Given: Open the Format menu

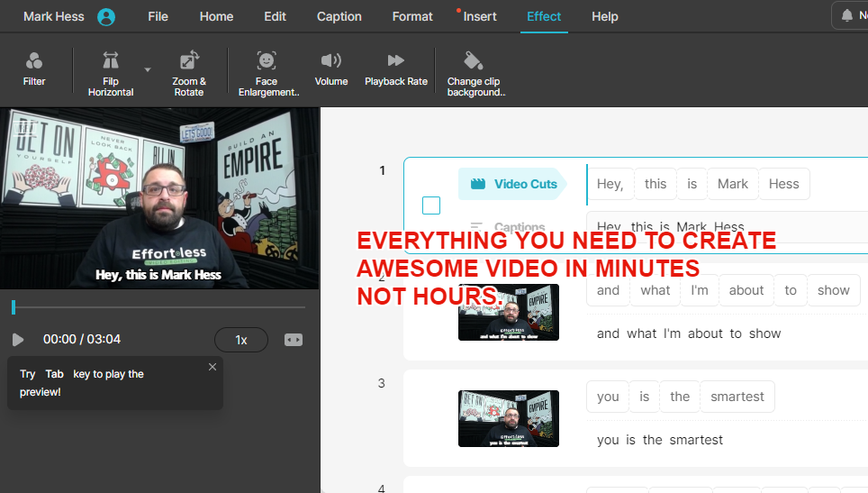Looking at the screenshot, I should 412,16.
